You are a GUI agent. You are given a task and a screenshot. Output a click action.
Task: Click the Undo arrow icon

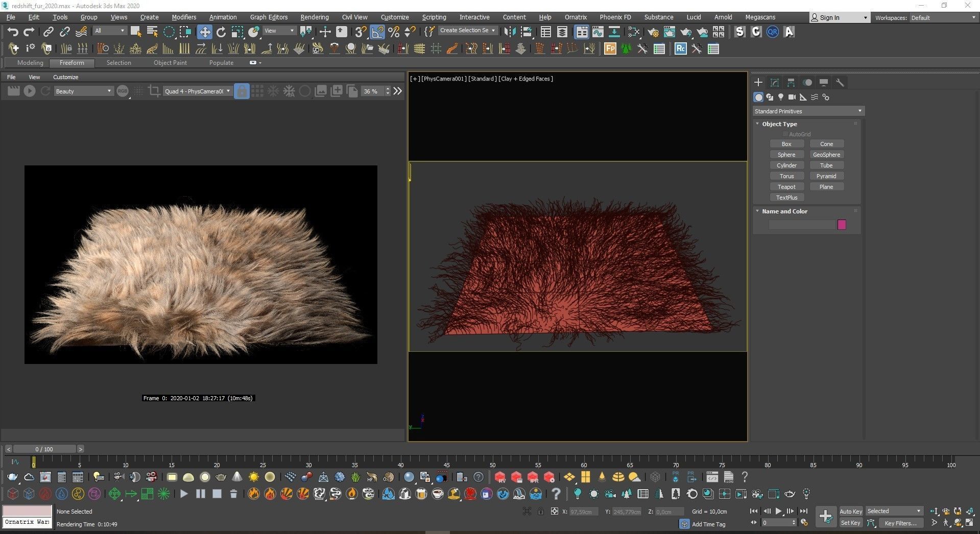coord(13,32)
